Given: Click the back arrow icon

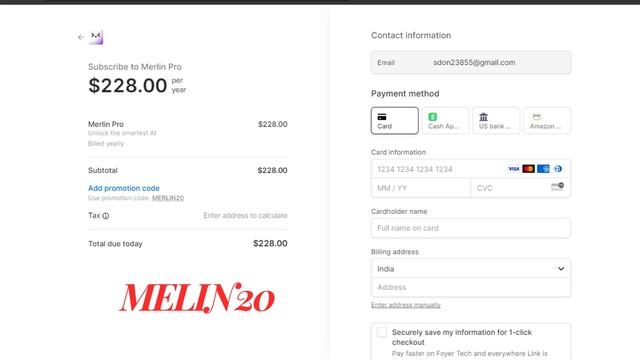Looking at the screenshot, I should tap(81, 37).
